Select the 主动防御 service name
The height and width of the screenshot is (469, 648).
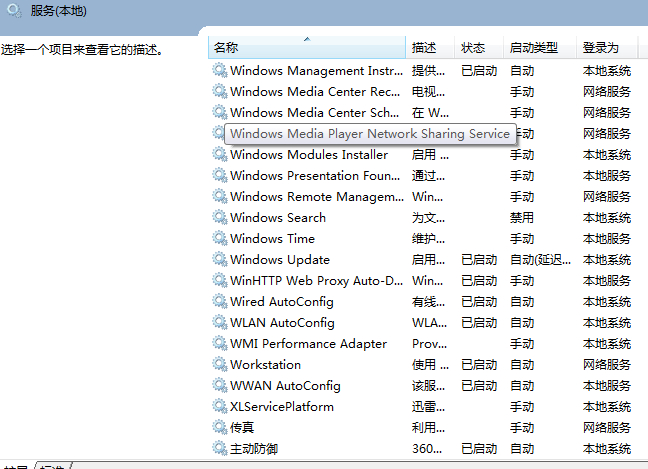[254, 449]
